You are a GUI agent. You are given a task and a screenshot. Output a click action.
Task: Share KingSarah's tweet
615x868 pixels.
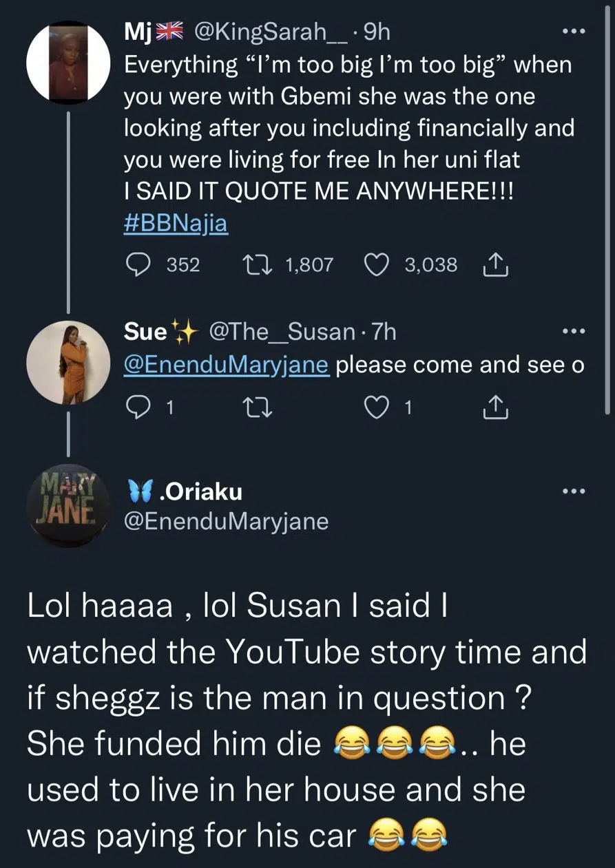click(x=497, y=264)
